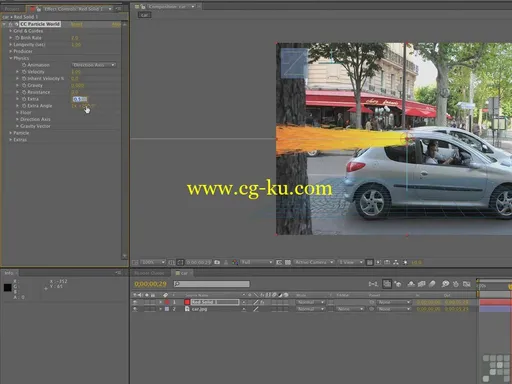Click the Inherit Velocity % stopwatch
The width and height of the screenshot is (512, 384).
tap(24, 79)
